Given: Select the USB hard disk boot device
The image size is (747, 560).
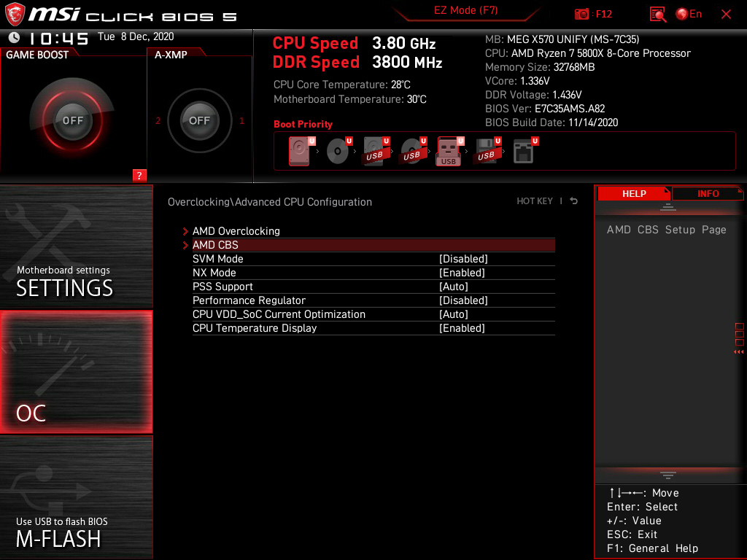Looking at the screenshot, I should point(376,151).
